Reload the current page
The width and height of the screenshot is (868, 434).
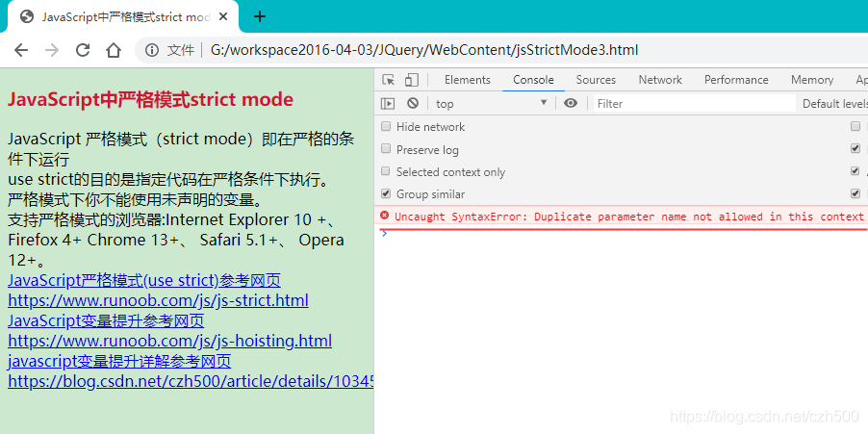[83, 50]
